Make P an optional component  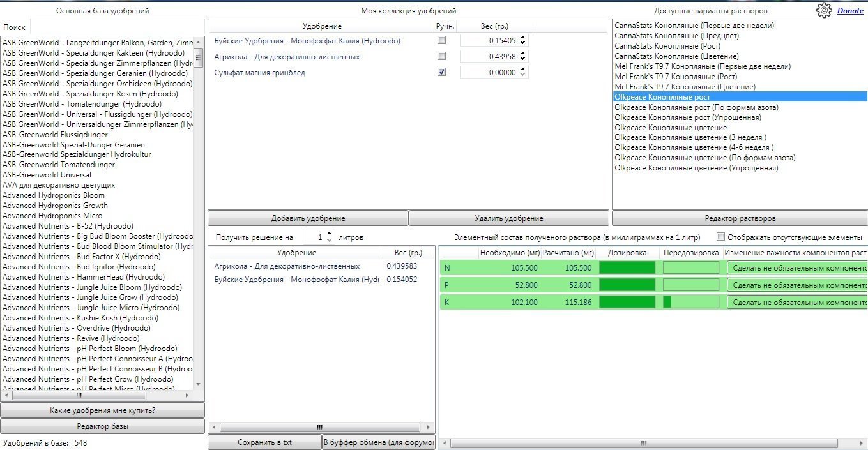point(797,285)
